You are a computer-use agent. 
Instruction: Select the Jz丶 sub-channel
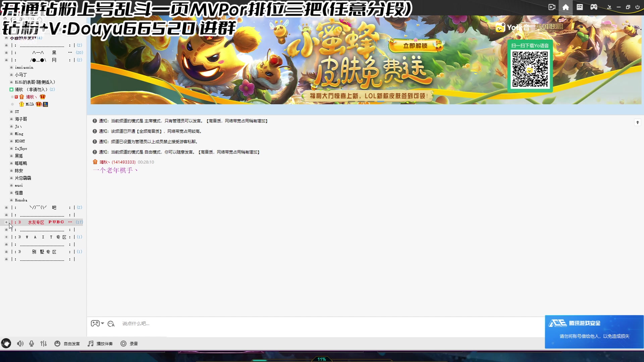pos(18,126)
